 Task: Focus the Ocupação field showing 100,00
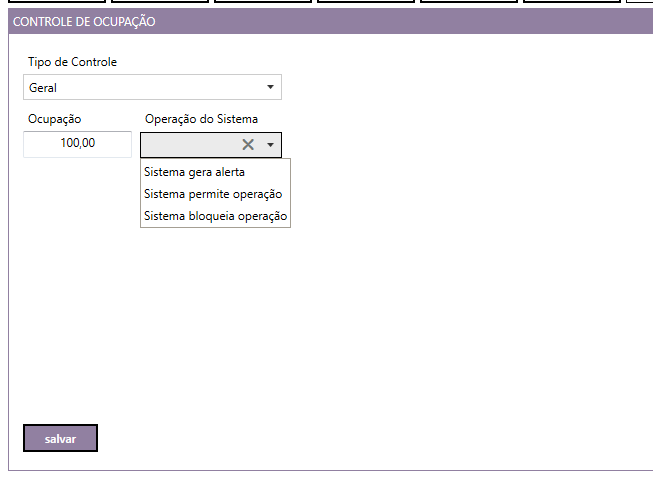click(77, 144)
